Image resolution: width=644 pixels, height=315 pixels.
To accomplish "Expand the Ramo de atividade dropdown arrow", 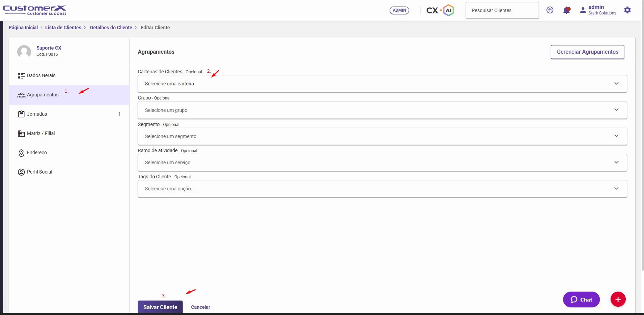I will [616, 162].
